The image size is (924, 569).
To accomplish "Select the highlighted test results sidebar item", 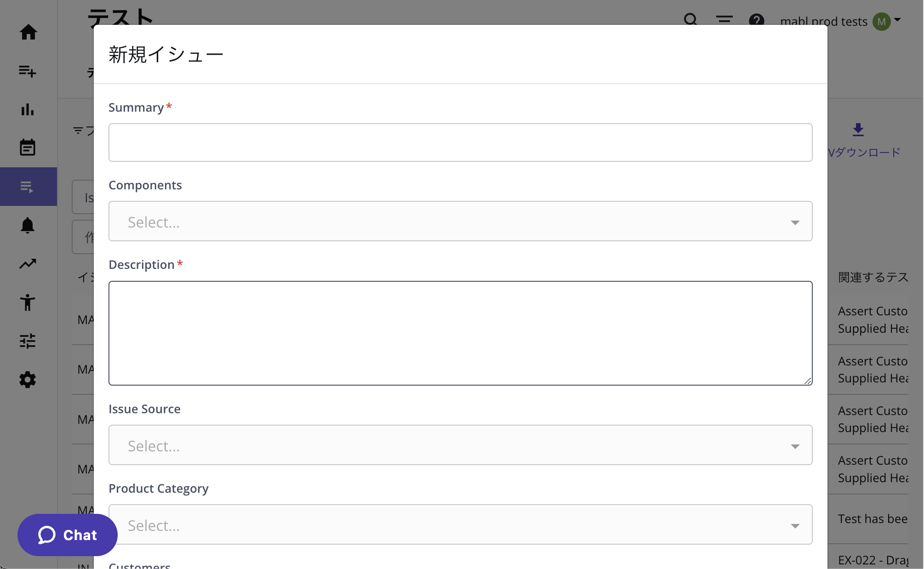I will coord(28,187).
